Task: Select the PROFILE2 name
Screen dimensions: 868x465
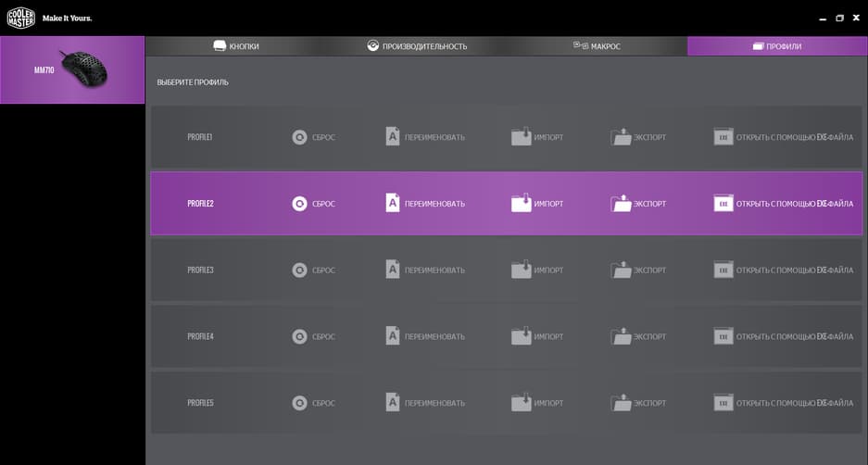Action: pyautogui.click(x=200, y=204)
